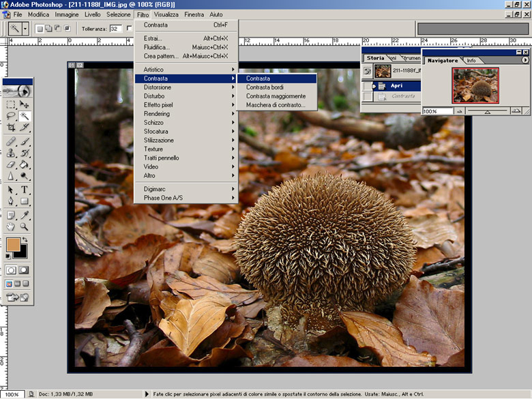Image resolution: width=532 pixels, height=399 pixels.
Task: Select the Hand tool
Action: (11, 226)
